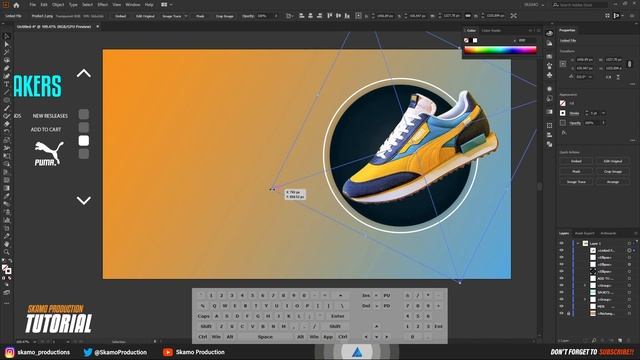Toggle visibility of the Rectangle layer row
640x360 pixels.
(562, 313)
